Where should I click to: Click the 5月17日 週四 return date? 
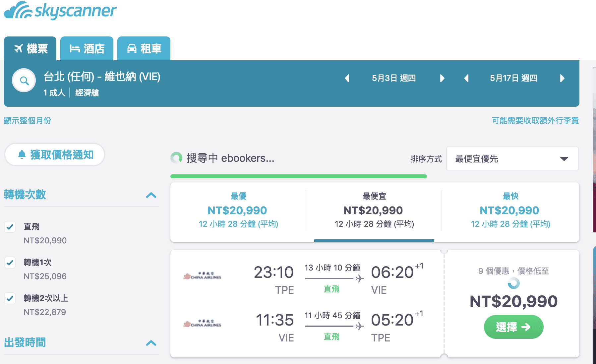point(513,78)
